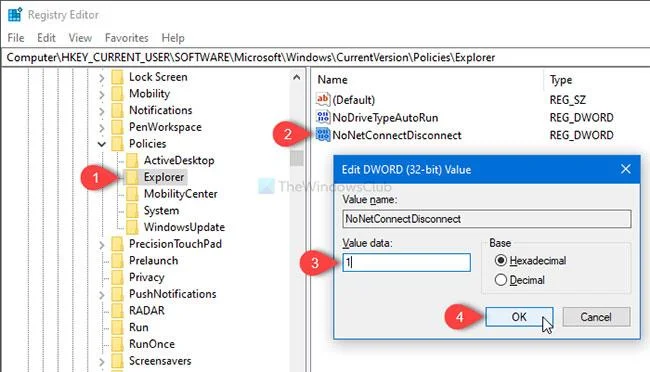
Task: Select the WindowsUpdate folder icon
Action: 132,227
